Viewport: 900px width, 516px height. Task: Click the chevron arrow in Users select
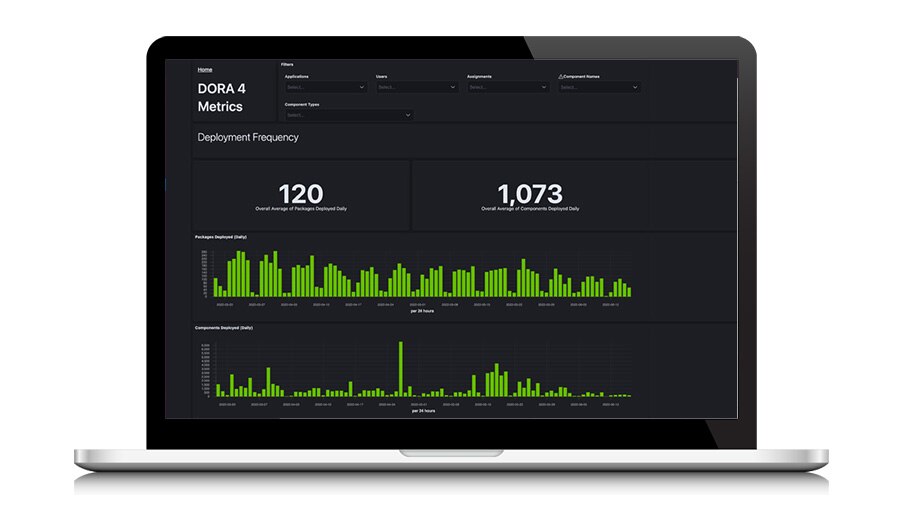[453, 87]
